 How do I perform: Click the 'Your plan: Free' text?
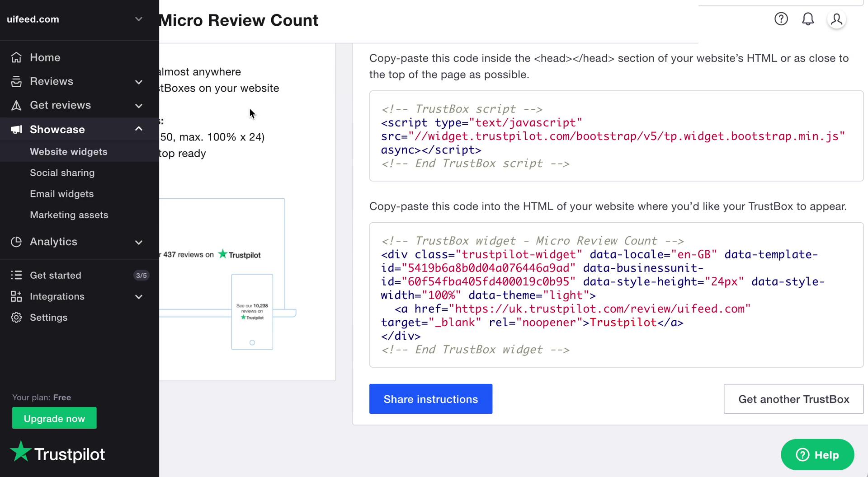click(x=42, y=397)
